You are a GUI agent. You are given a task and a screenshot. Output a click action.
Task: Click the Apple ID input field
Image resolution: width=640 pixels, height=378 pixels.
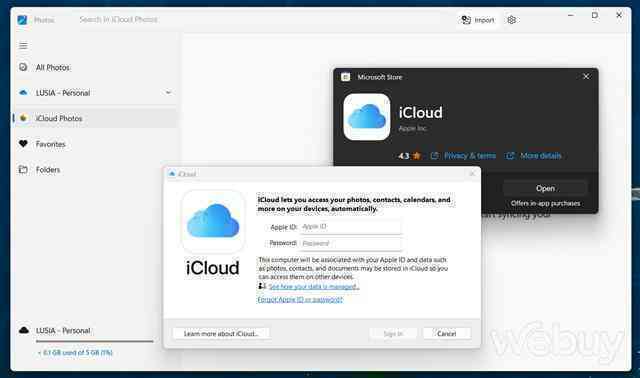pyautogui.click(x=351, y=227)
